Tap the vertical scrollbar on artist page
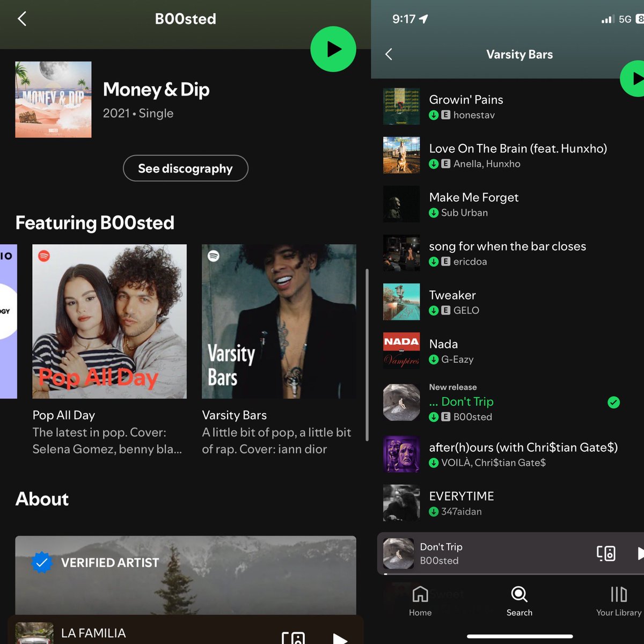644x644 pixels. tap(367, 355)
